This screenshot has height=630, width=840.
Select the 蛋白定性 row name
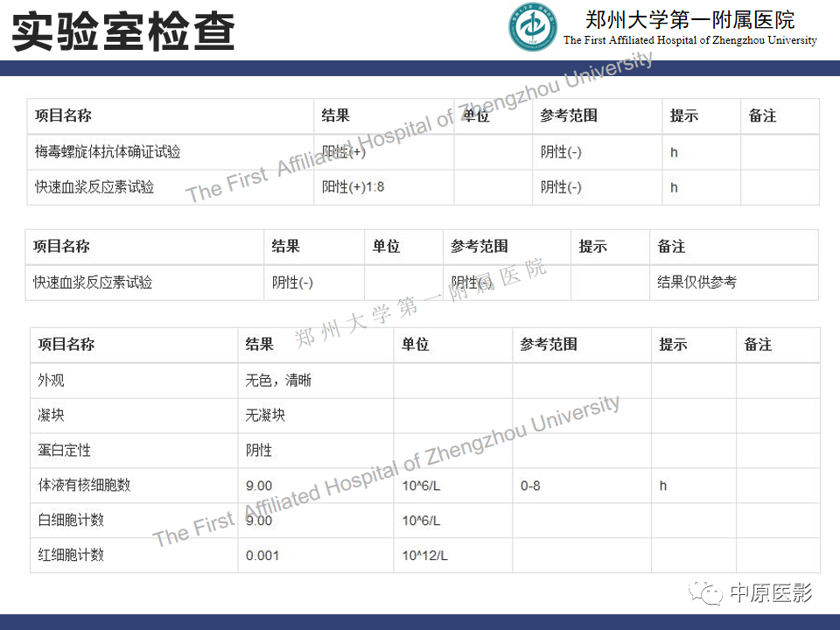coord(64,450)
